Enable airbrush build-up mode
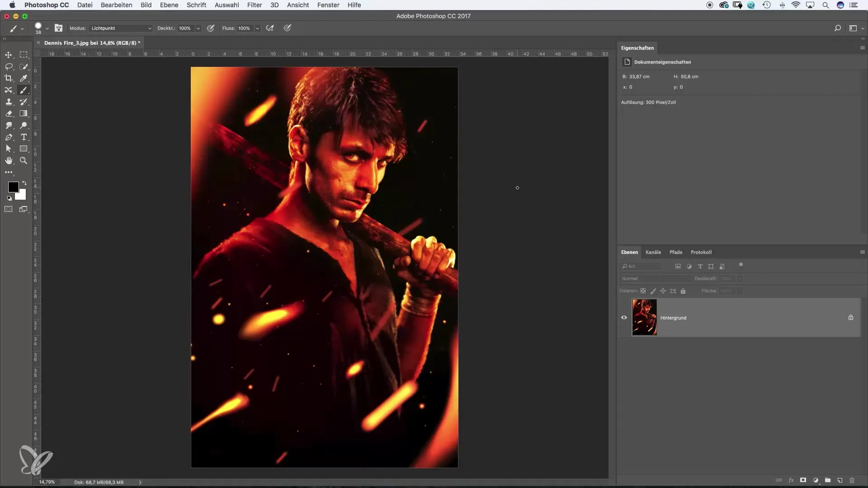This screenshot has width=868, height=488. click(270, 28)
